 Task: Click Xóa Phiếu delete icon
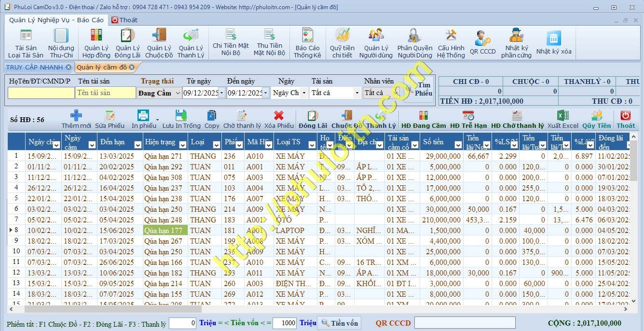click(279, 119)
